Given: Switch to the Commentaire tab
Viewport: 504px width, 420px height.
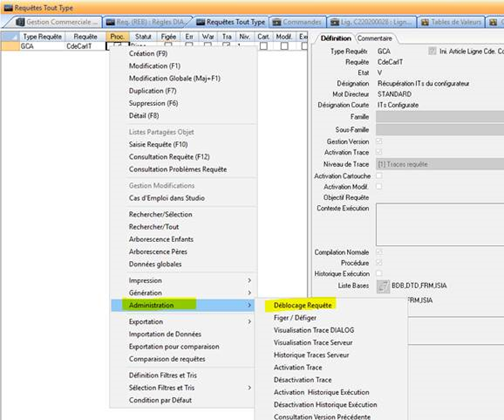Looking at the screenshot, I should point(376,38).
